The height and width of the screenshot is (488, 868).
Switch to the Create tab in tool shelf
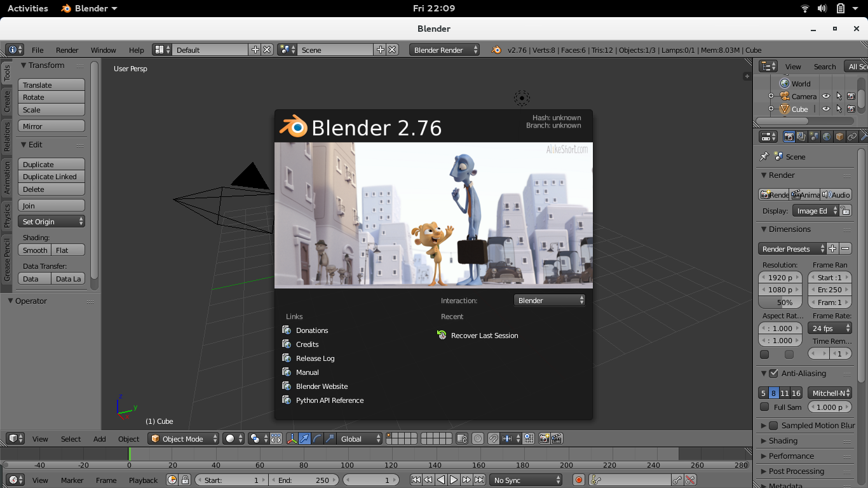(7, 102)
